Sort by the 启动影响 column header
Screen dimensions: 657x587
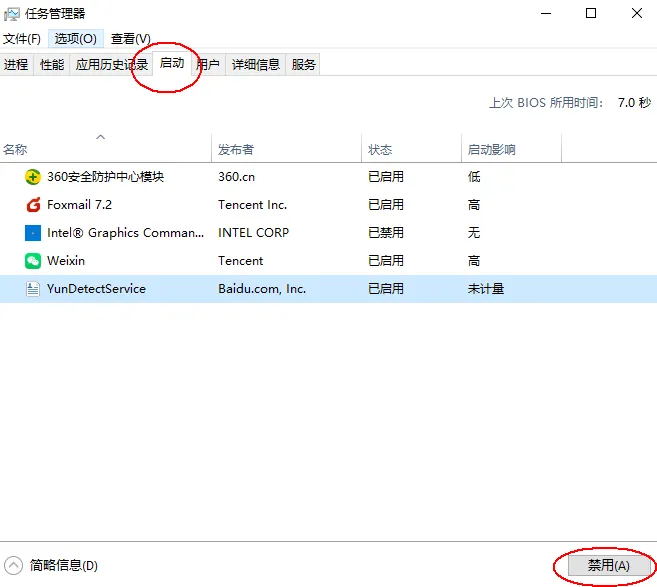click(x=511, y=148)
